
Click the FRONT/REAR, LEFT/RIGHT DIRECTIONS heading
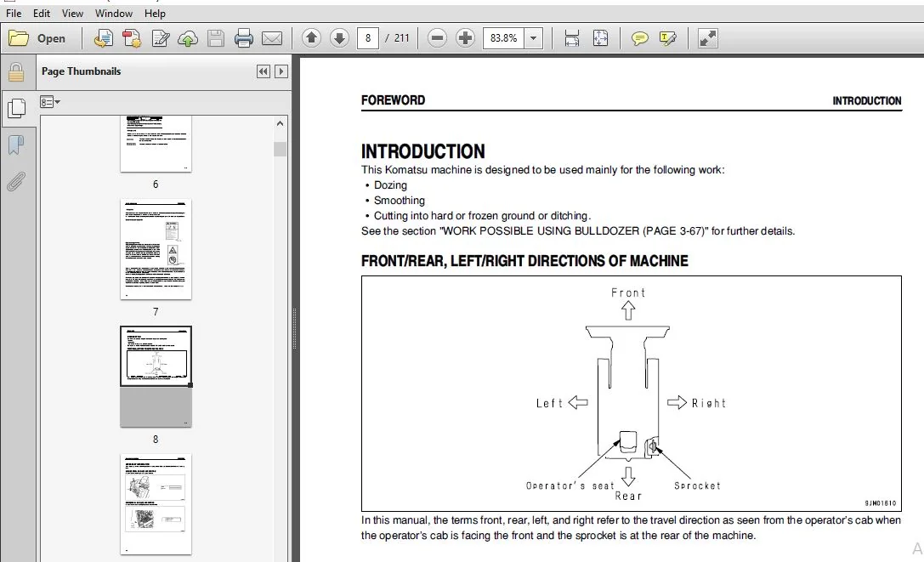click(524, 261)
